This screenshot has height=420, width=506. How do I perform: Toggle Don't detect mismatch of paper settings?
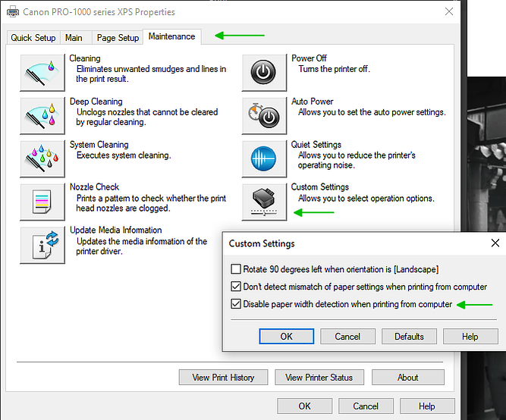click(x=236, y=287)
